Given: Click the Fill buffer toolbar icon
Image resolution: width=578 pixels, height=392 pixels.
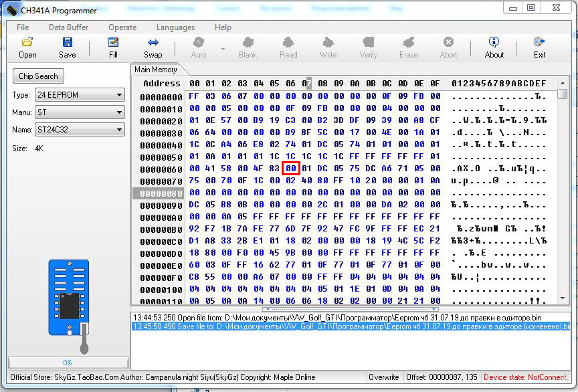Looking at the screenshot, I should [113, 43].
